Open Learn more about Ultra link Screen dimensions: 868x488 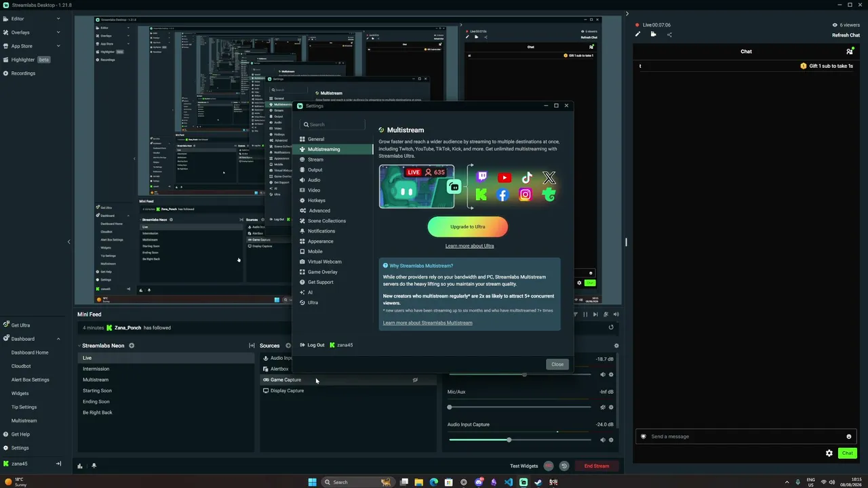coord(469,246)
